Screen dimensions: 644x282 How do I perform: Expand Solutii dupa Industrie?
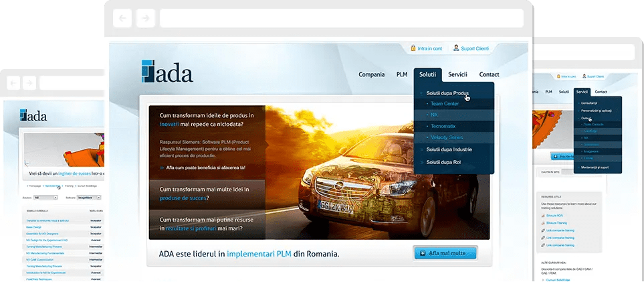pos(449,149)
